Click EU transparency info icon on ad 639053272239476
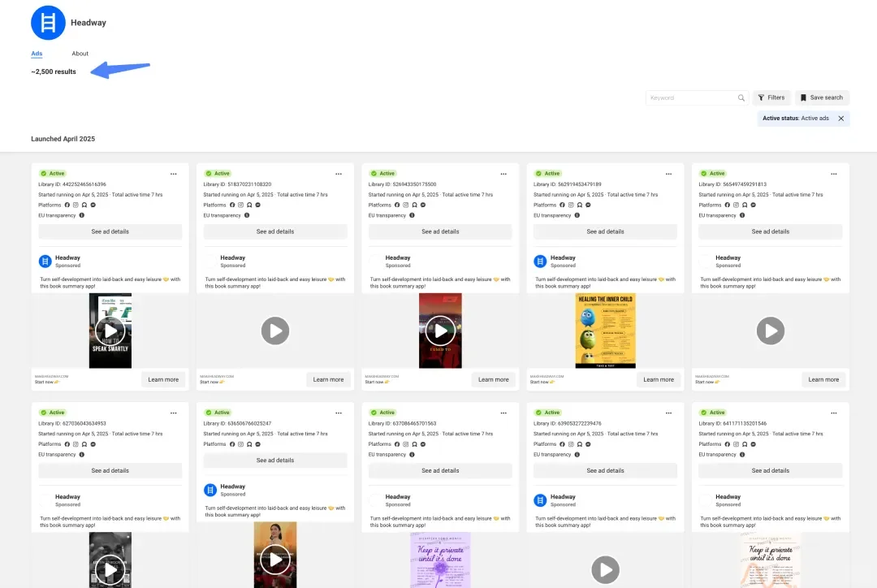 pos(577,455)
